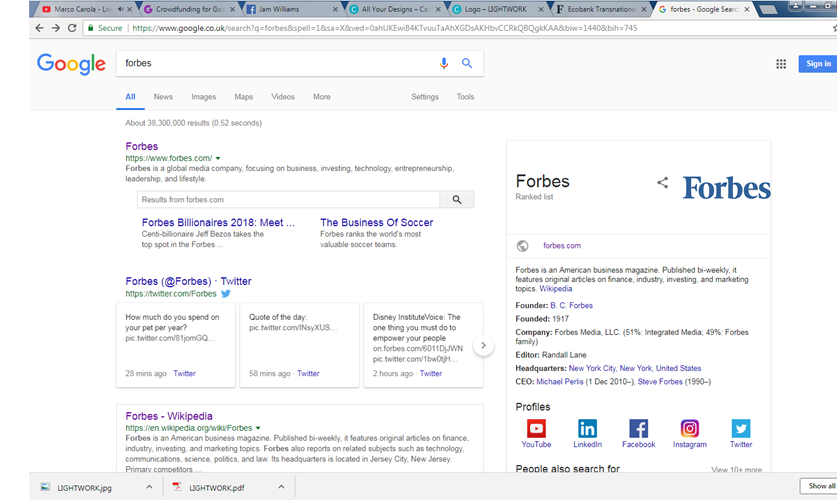Viewport: 837px width, 500px height.
Task: Click the Results from forbes.com search field
Action: (288, 200)
